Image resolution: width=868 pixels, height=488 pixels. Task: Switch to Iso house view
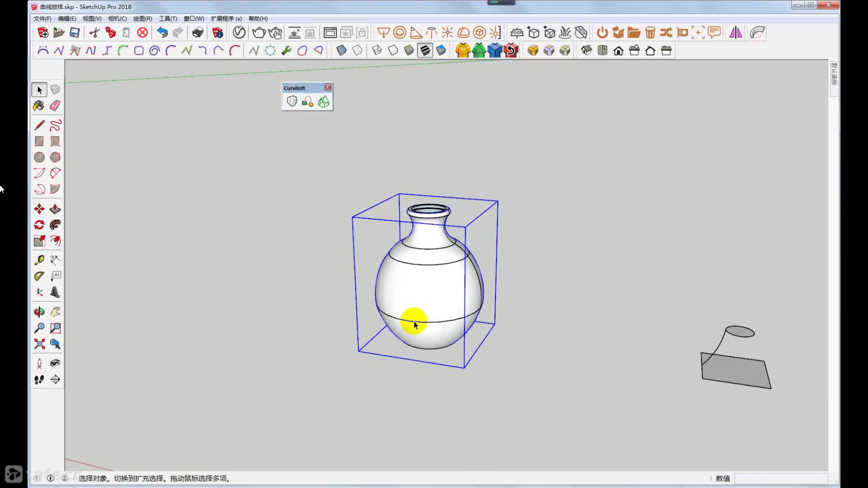(586, 51)
